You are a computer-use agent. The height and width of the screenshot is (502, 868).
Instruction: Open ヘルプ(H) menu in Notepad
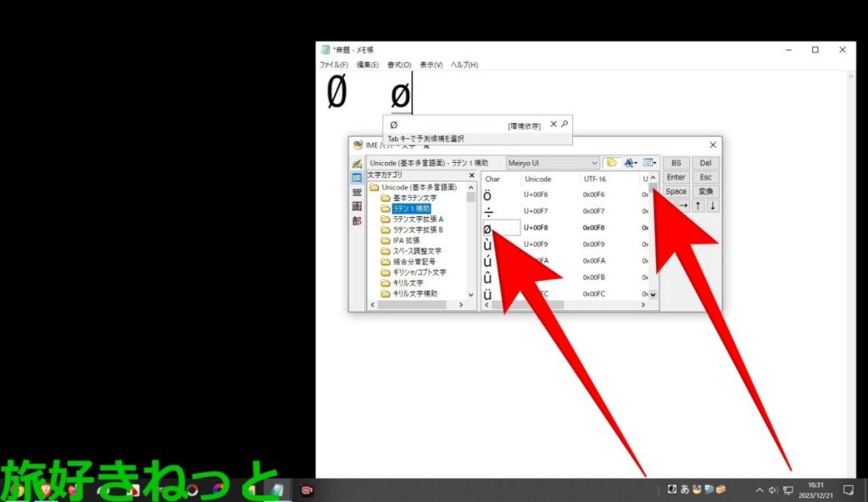[x=465, y=64]
